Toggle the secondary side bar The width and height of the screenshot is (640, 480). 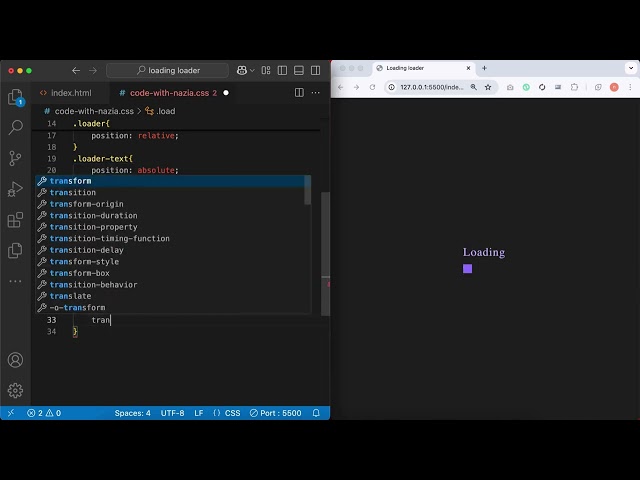click(316, 71)
